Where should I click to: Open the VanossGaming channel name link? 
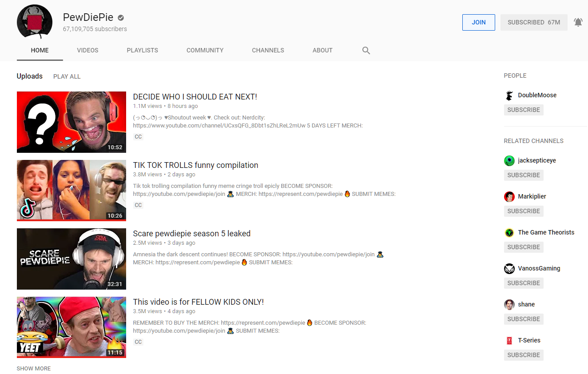click(x=539, y=268)
